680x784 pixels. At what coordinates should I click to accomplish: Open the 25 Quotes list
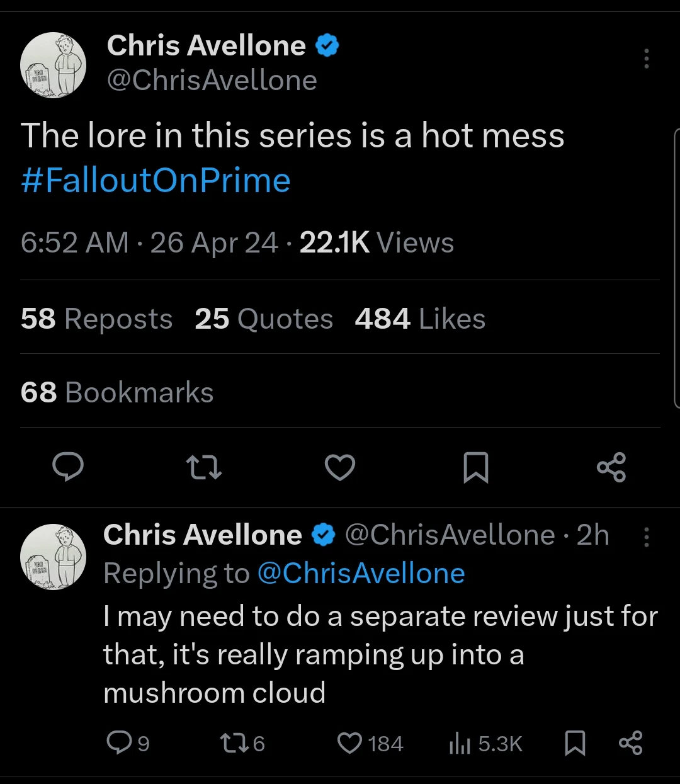pos(263,319)
